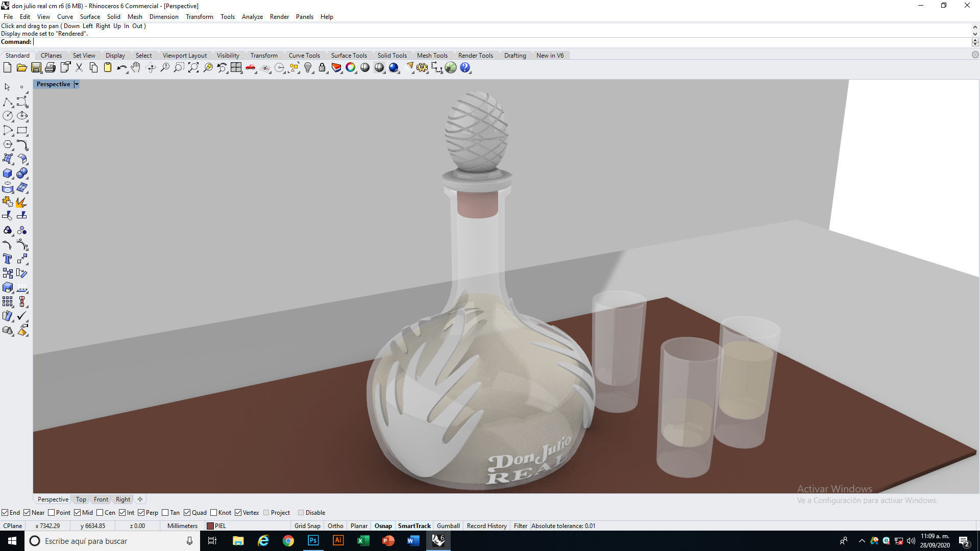This screenshot has height=551, width=980.
Task: Select the Circle tool in sidebar
Action: coord(8,116)
